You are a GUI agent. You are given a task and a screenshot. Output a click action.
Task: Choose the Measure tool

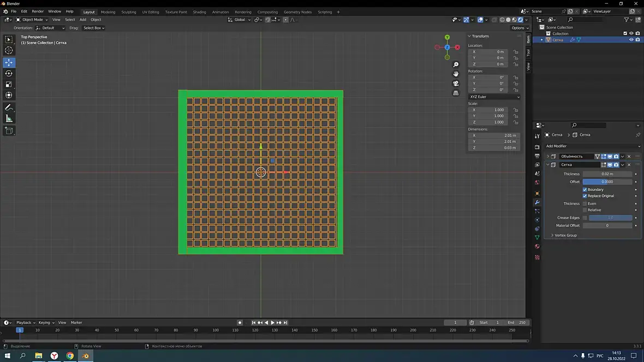coord(9,119)
